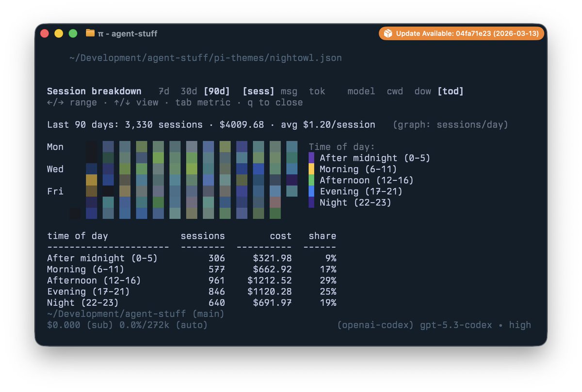This screenshot has height=392, width=582.
Task: Click the Fri row label in the heatmap
Action: [55, 191]
